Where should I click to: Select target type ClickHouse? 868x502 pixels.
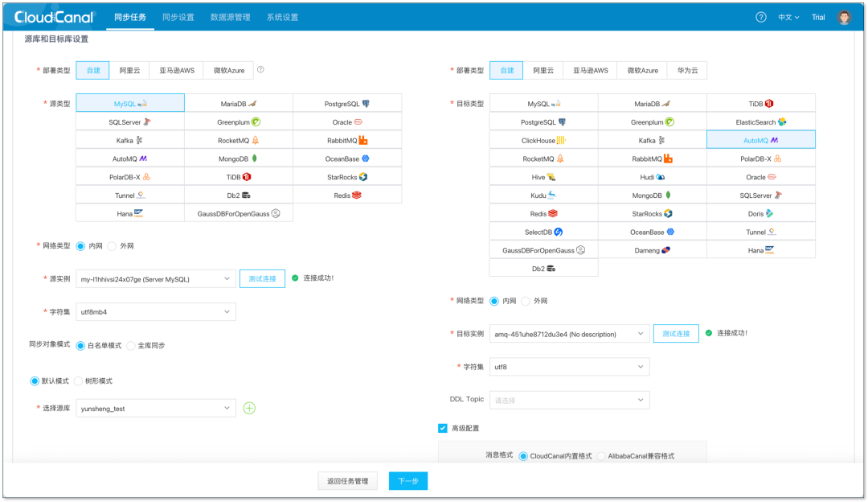pos(543,140)
